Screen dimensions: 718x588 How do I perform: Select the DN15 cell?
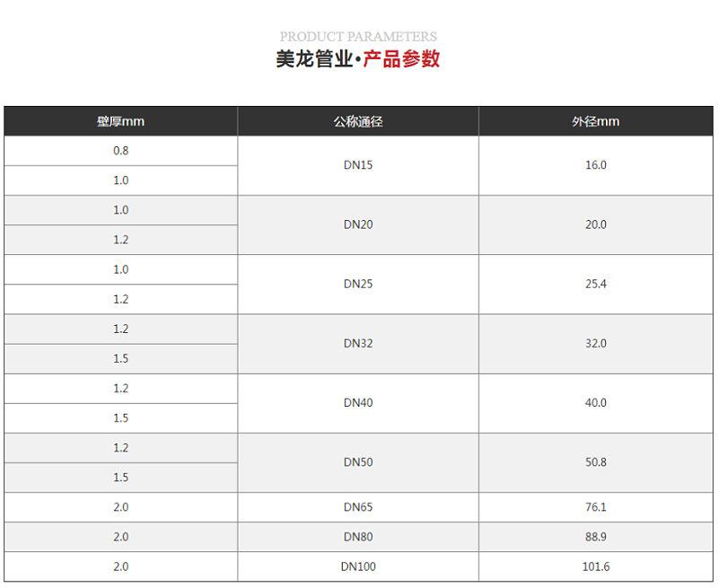click(357, 165)
